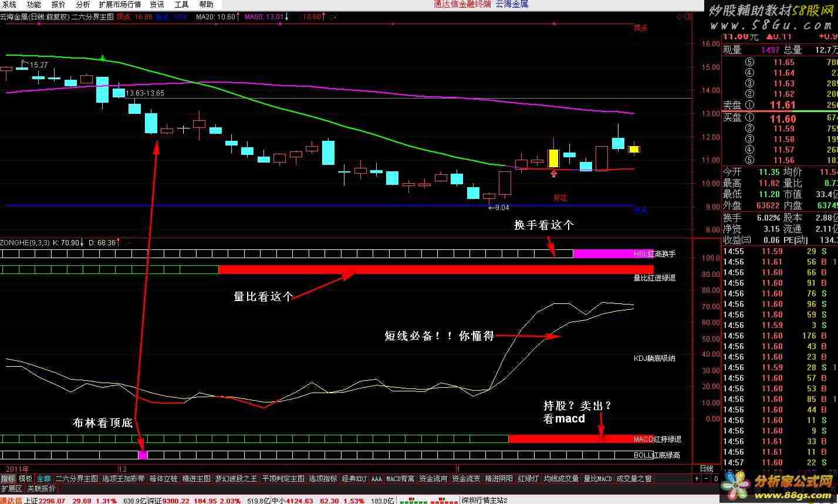
Task: Click the 卖盘① price 11.61
Action: pos(782,105)
